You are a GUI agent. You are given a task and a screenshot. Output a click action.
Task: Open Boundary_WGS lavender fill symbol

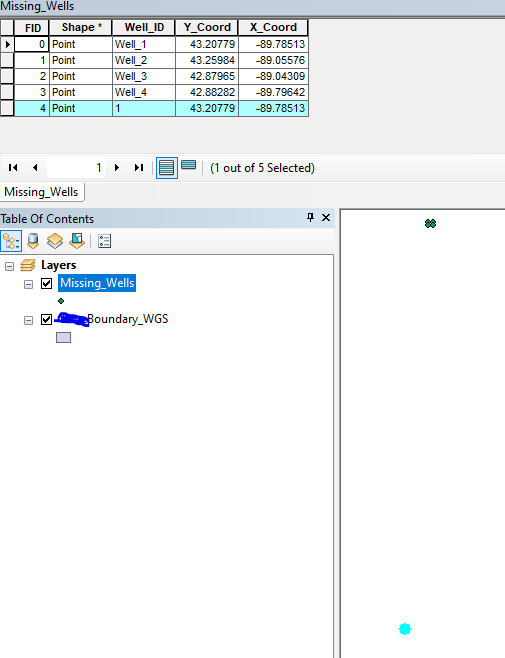click(63, 337)
